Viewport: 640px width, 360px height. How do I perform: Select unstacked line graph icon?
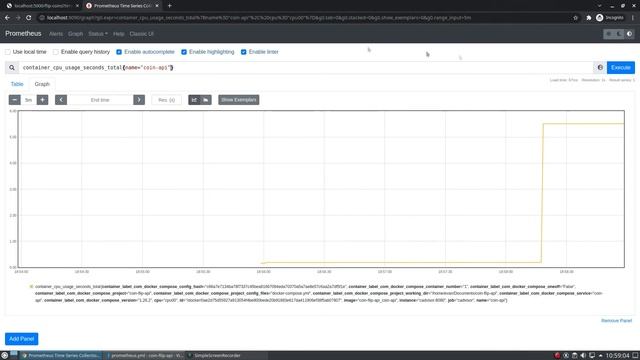click(x=194, y=100)
